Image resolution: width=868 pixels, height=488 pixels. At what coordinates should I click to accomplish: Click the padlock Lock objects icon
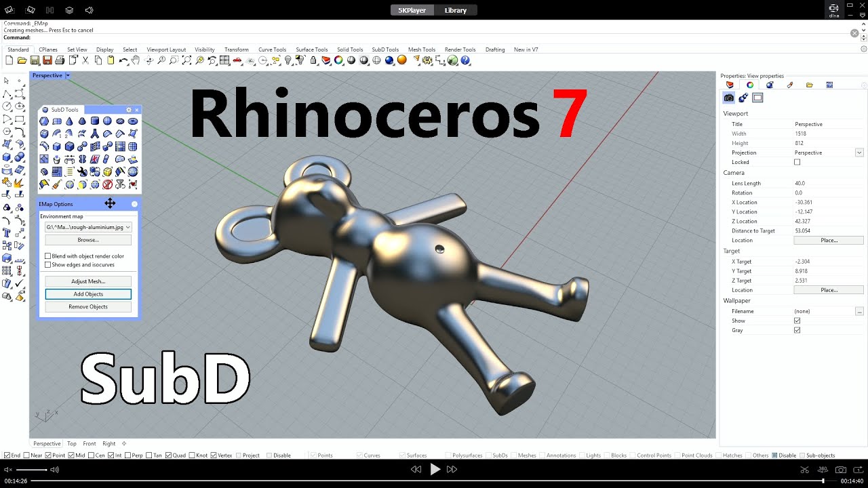(x=313, y=60)
